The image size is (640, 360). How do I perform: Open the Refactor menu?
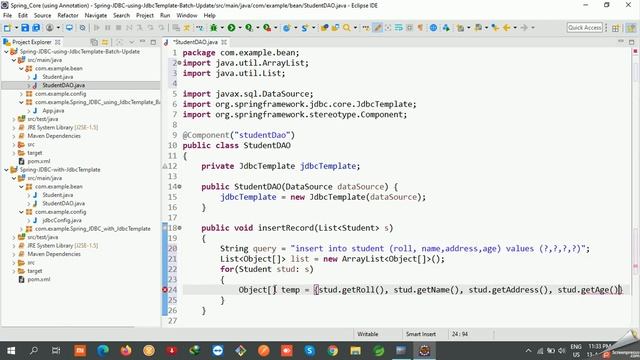[68, 15]
